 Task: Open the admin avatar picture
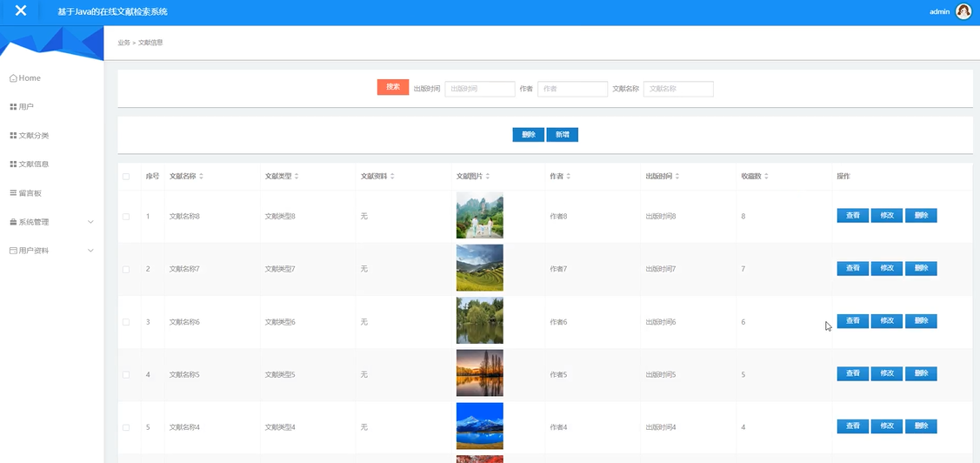[963, 11]
